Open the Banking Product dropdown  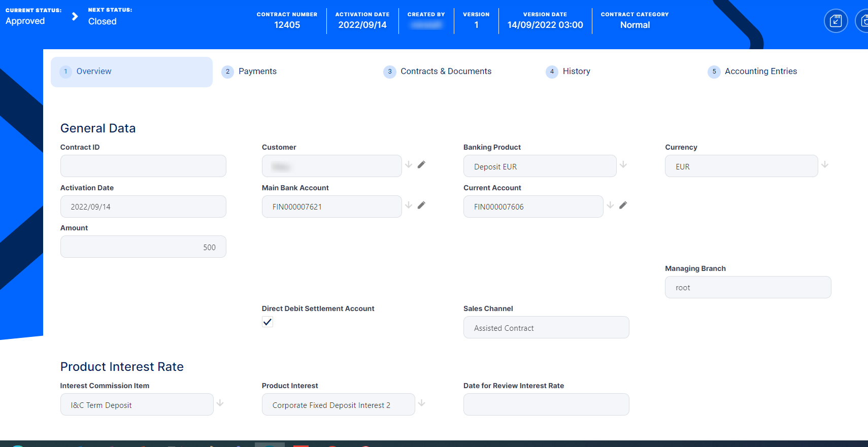(x=623, y=164)
